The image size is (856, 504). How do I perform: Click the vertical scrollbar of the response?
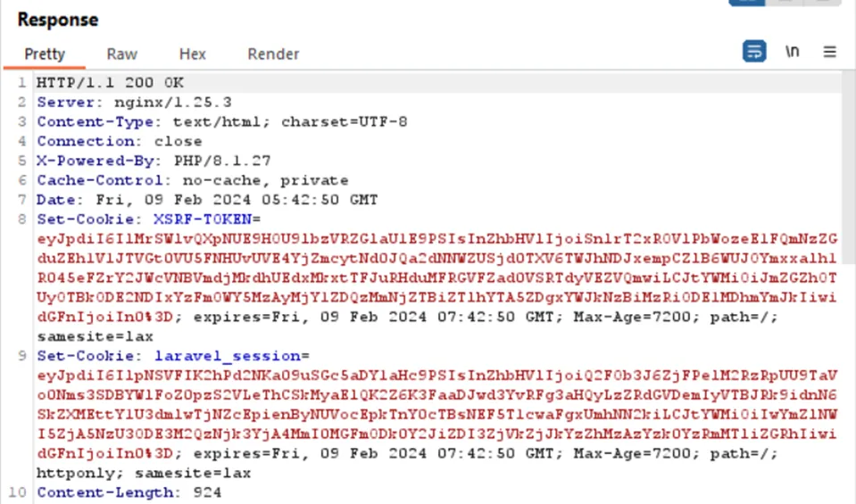[x=848, y=268]
